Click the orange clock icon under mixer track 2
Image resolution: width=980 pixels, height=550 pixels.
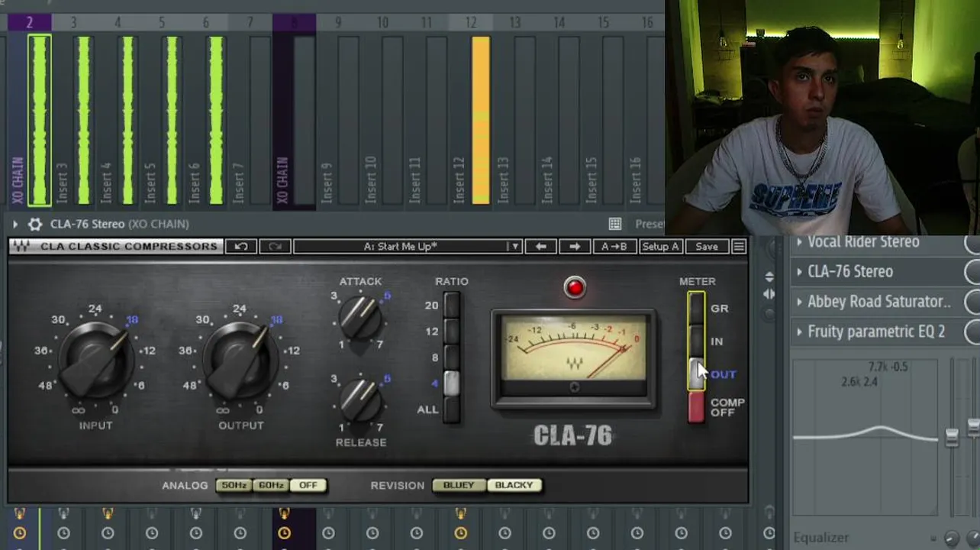(x=19, y=533)
